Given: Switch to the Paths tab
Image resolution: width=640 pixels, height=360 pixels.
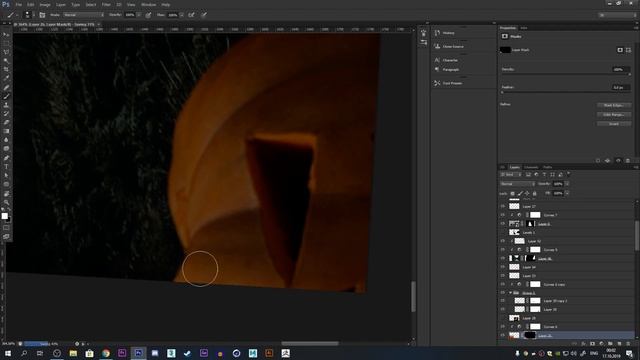Looking at the screenshot, I should point(547,167).
